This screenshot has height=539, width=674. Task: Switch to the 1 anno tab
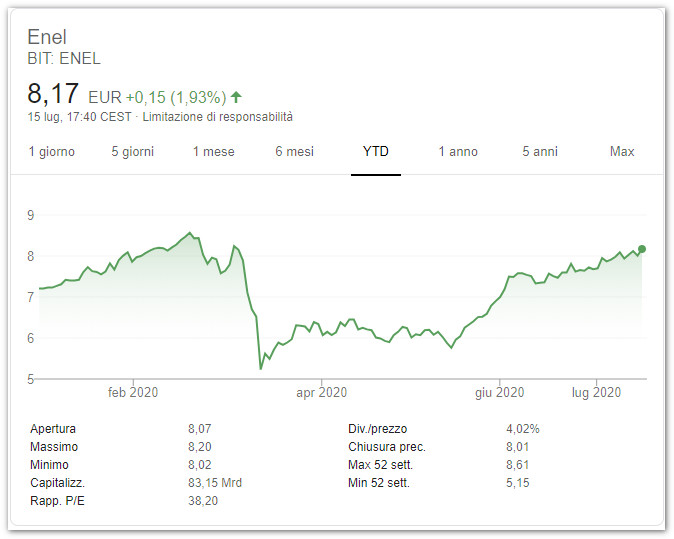pos(458,152)
